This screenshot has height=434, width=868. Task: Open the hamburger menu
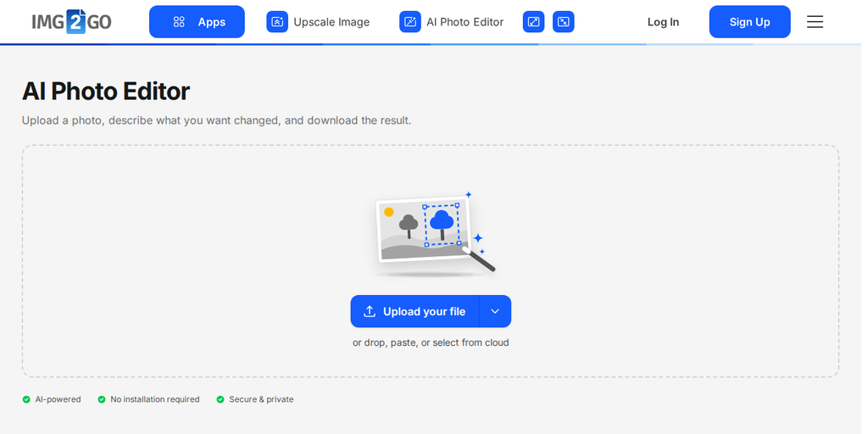point(815,21)
